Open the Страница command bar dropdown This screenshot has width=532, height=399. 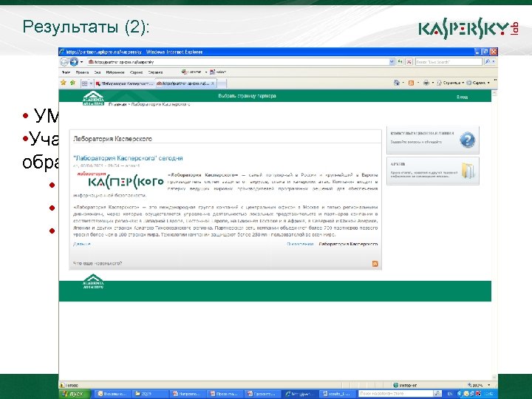click(451, 83)
